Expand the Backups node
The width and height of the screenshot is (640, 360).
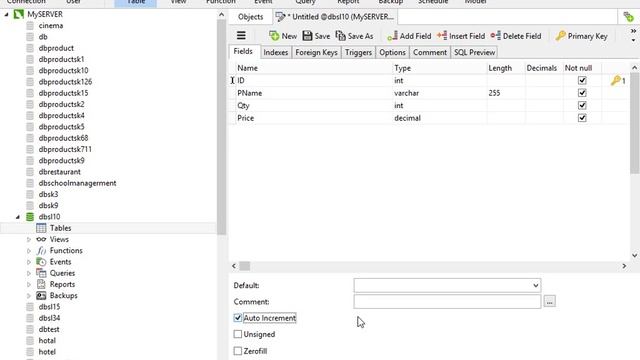[x=29, y=296]
